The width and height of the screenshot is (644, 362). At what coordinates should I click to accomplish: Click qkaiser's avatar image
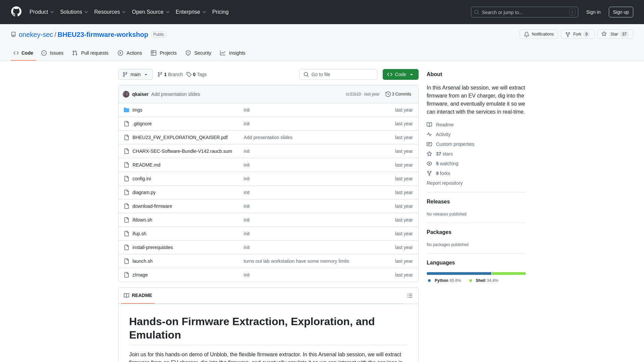pos(126,94)
